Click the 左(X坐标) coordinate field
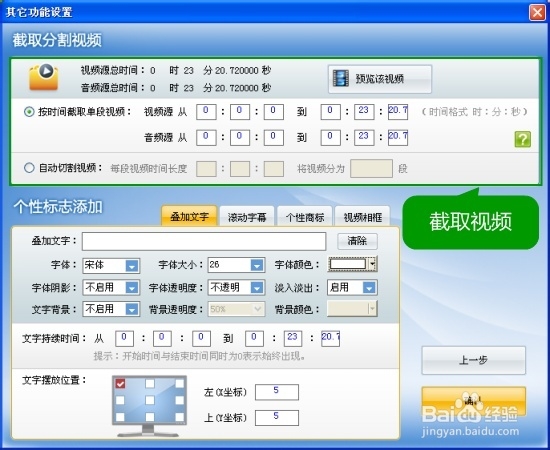Viewport: 550px width, 450px height. point(277,392)
